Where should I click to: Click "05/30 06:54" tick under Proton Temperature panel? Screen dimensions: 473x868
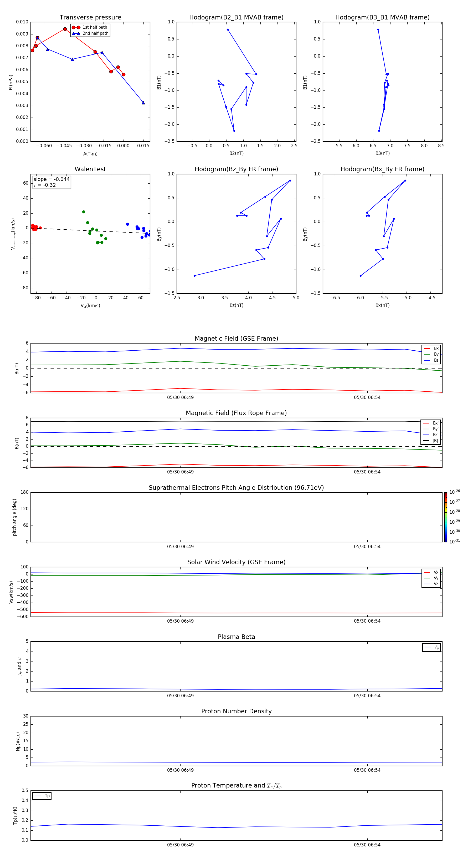coord(367,845)
